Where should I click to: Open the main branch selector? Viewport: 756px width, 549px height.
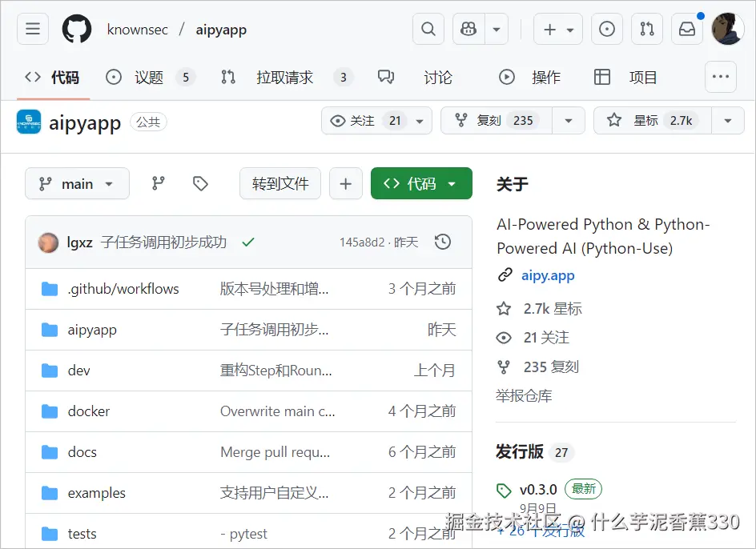pyautogui.click(x=77, y=183)
